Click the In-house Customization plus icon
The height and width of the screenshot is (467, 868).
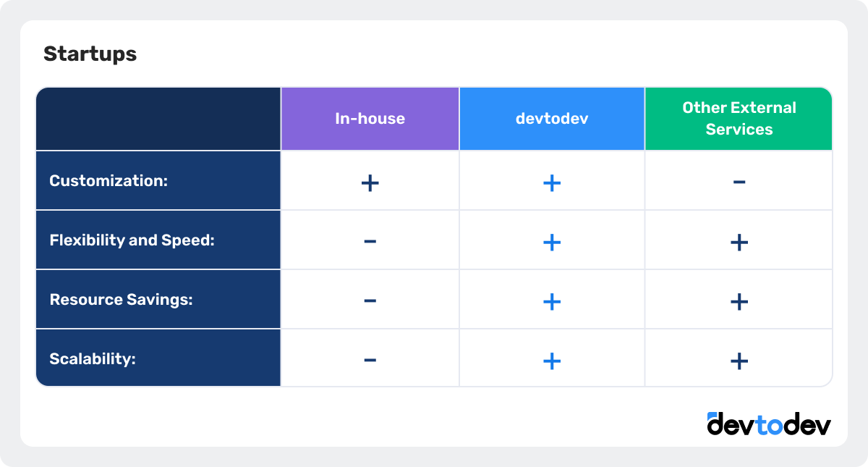click(370, 182)
